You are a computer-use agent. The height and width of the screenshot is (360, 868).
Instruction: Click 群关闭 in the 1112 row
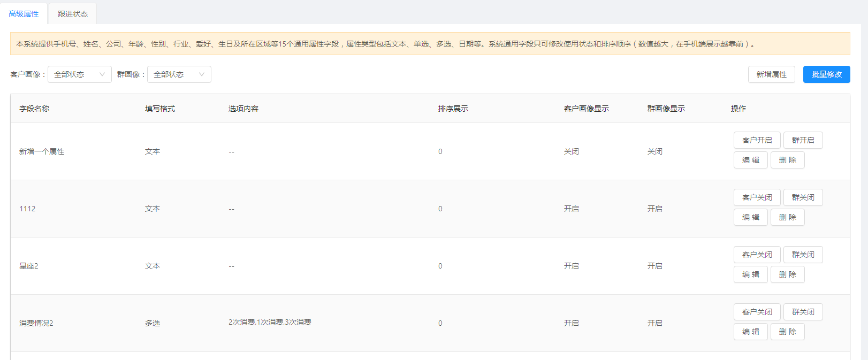click(803, 197)
